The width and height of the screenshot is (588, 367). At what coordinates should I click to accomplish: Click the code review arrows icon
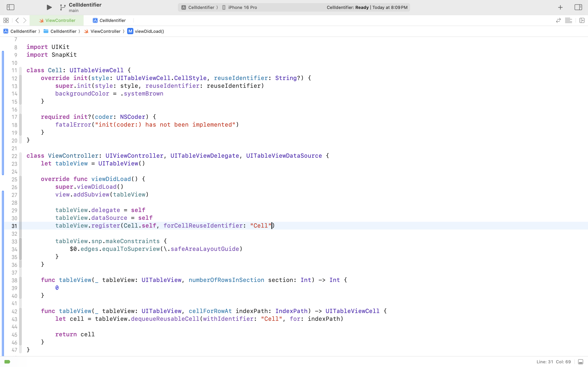click(x=558, y=20)
